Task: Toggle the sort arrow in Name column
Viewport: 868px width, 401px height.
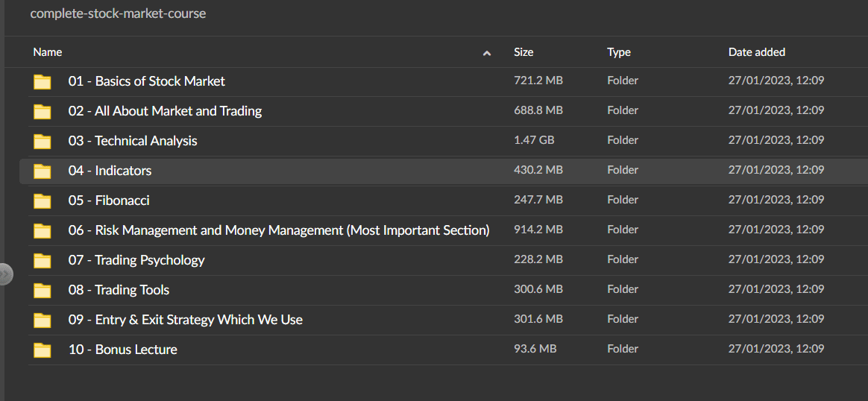Action: (487, 53)
